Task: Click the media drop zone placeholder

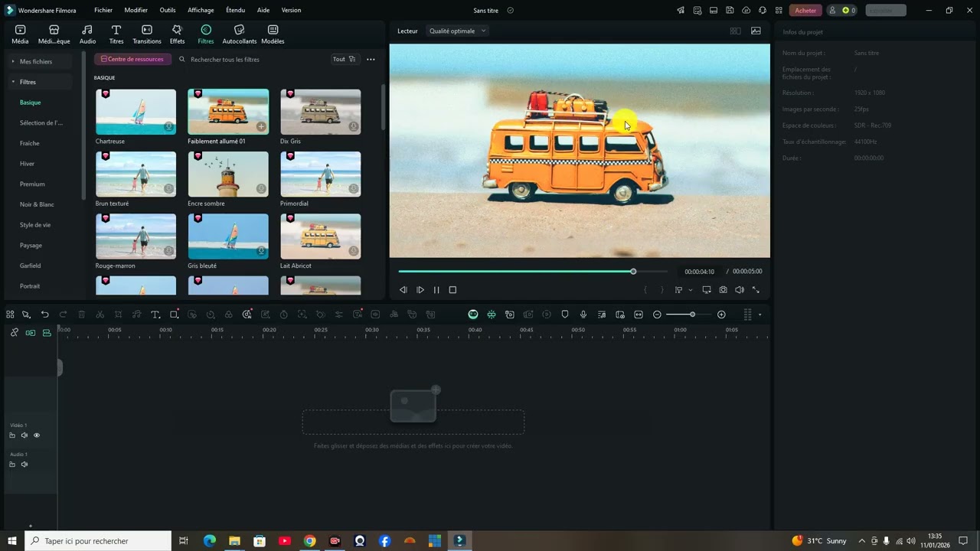Action: pos(413,422)
